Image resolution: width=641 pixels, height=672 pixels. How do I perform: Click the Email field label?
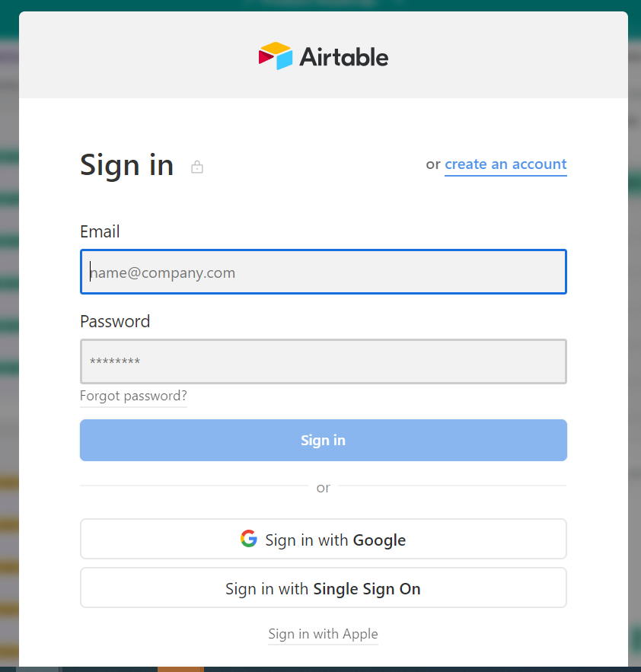pos(100,231)
